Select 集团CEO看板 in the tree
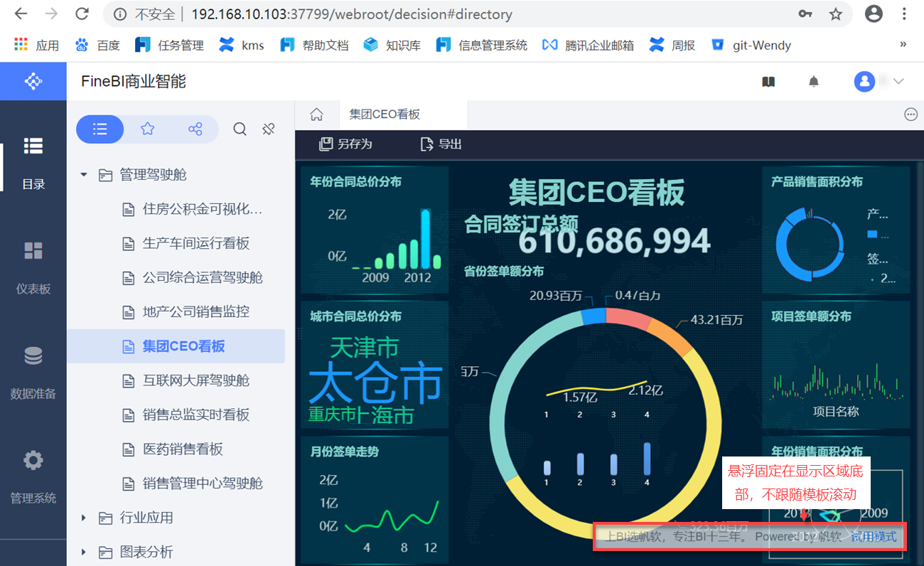This screenshot has height=566, width=924. (x=176, y=346)
